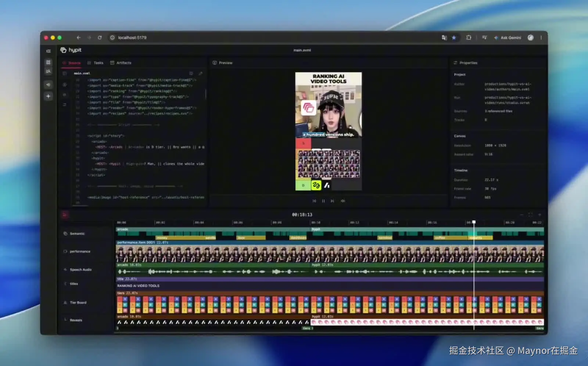Click the 00:18:13 timecode display
Image resolution: width=588 pixels, height=366 pixels.
point(302,215)
